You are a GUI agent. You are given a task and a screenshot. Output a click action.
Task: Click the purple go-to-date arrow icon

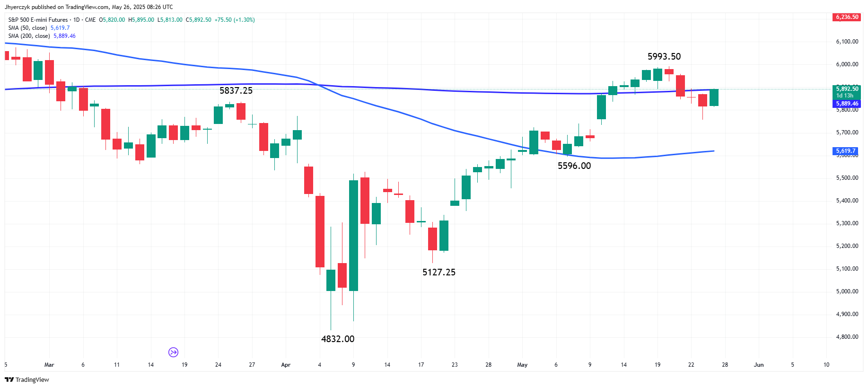(173, 352)
